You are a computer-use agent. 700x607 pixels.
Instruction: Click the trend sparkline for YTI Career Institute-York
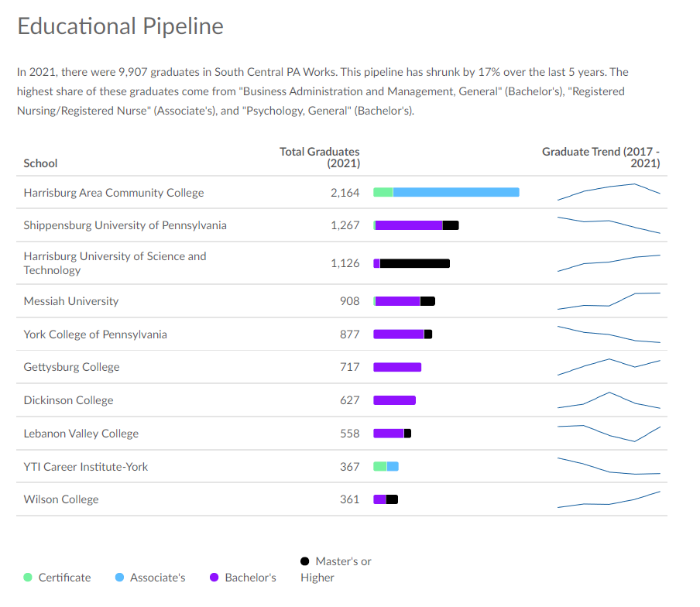coord(609,466)
